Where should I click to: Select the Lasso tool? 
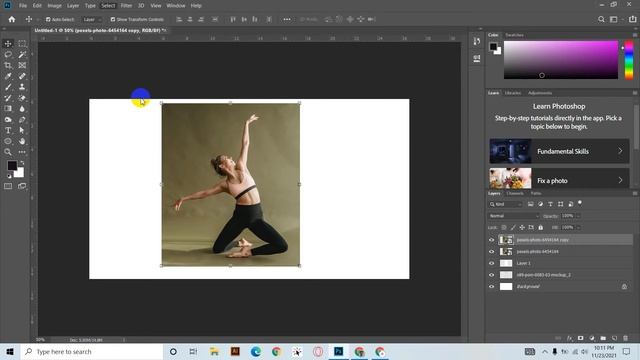(8, 55)
